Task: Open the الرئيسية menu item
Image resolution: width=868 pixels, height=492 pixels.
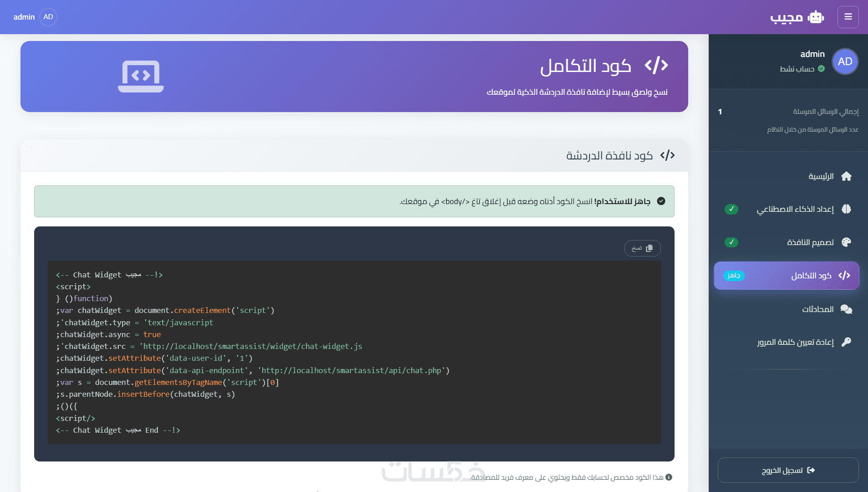Action: (821, 176)
